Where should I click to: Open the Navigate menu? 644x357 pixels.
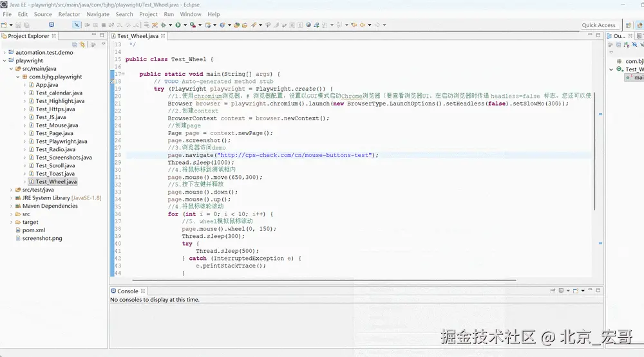[98, 14]
